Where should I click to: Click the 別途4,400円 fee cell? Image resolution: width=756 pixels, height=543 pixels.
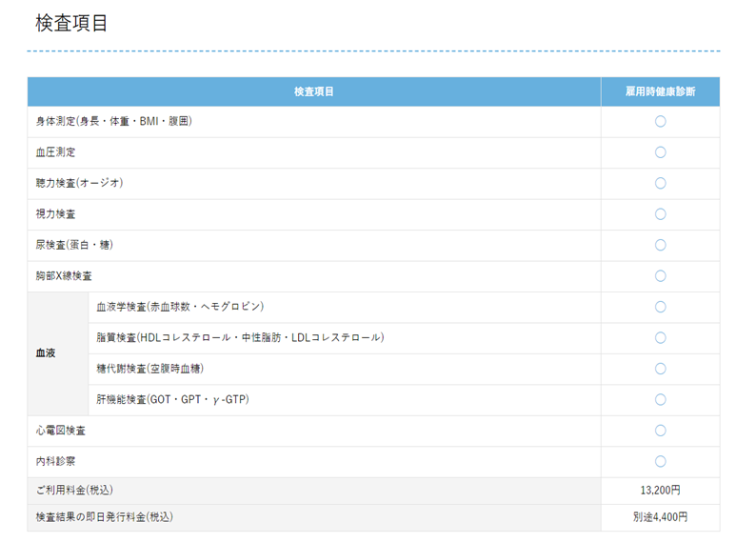pos(660,516)
